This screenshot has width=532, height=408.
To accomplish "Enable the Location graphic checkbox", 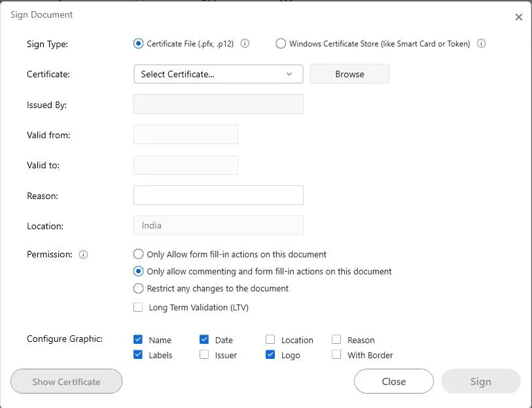I will pyautogui.click(x=270, y=339).
